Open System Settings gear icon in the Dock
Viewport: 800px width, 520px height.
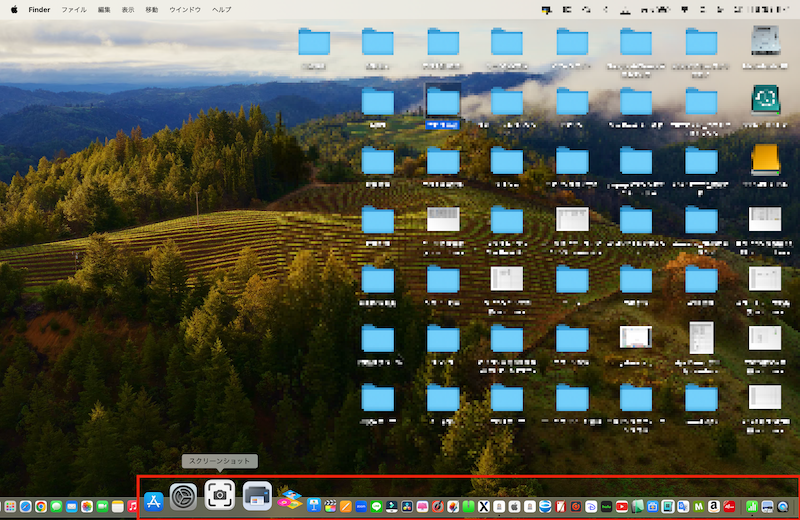click(183, 497)
